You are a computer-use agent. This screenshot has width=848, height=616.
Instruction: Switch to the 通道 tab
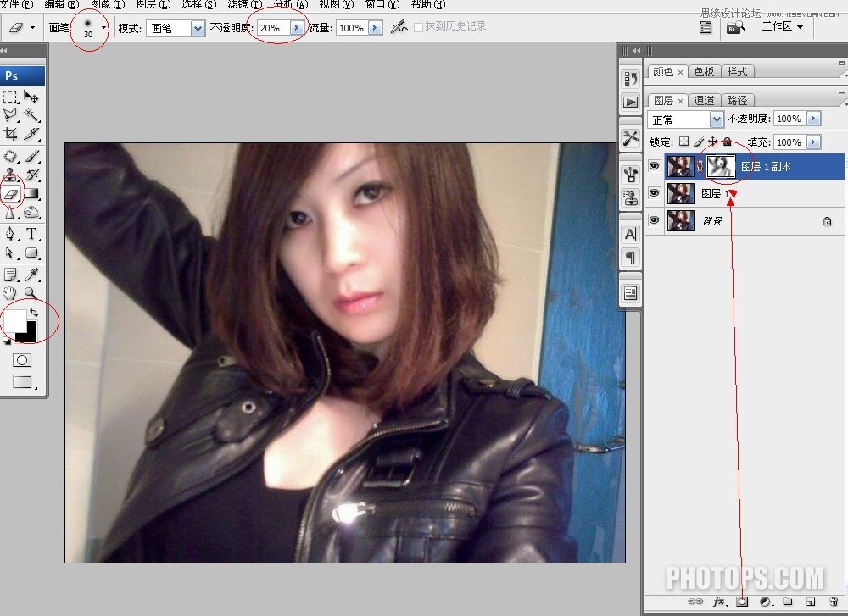pyautogui.click(x=704, y=101)
